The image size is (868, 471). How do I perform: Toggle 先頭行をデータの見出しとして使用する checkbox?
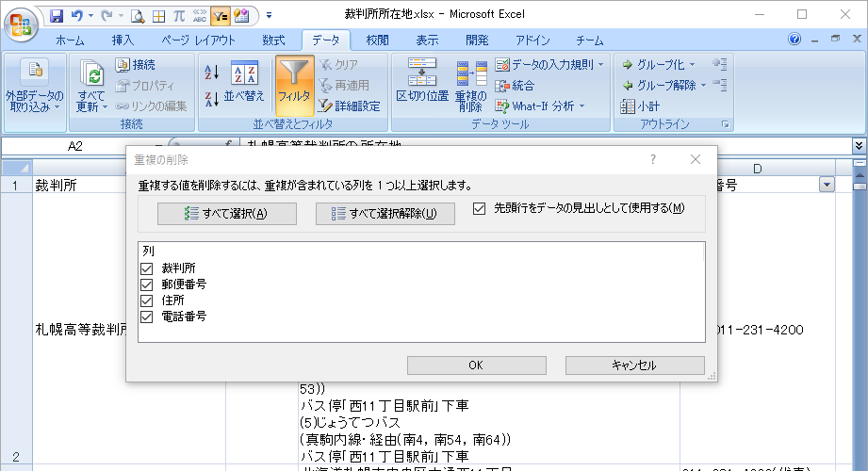coord(480,209)
